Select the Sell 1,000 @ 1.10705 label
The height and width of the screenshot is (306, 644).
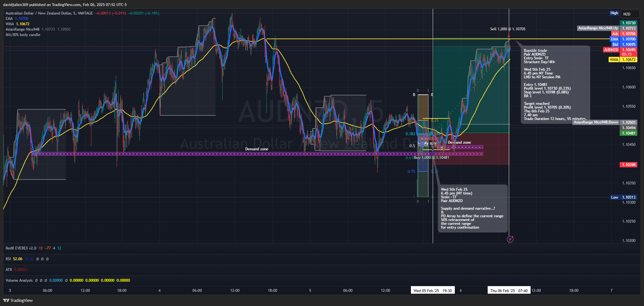[x=508, y=29]
